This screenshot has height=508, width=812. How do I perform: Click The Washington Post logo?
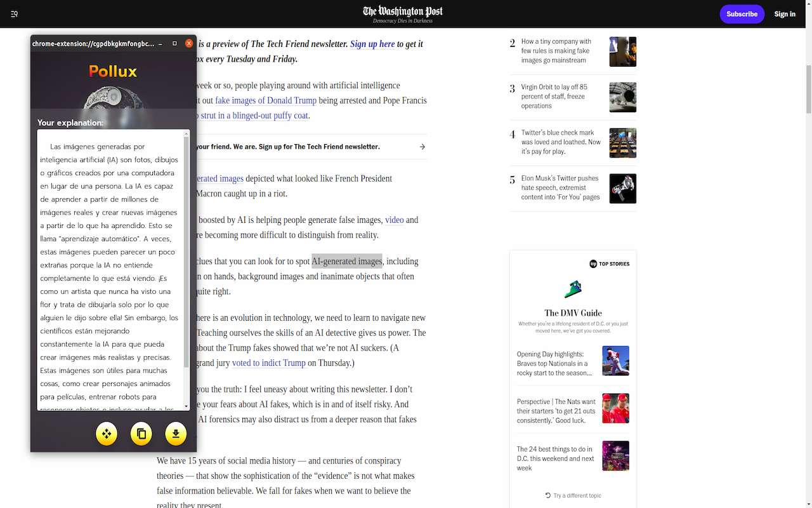coord(403,11)
